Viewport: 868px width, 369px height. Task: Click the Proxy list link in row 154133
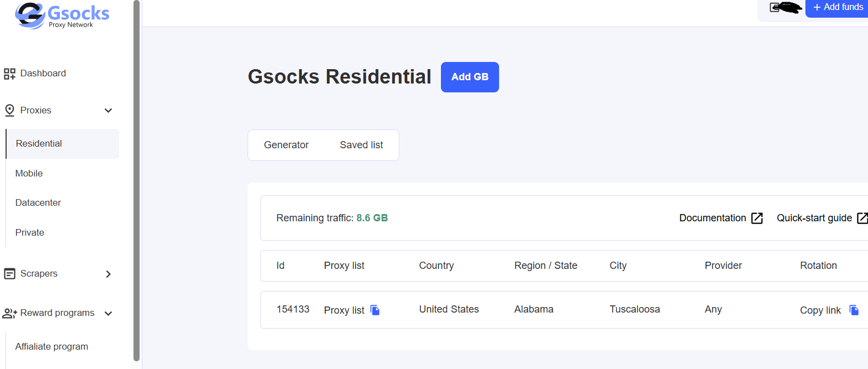(344, 310)
